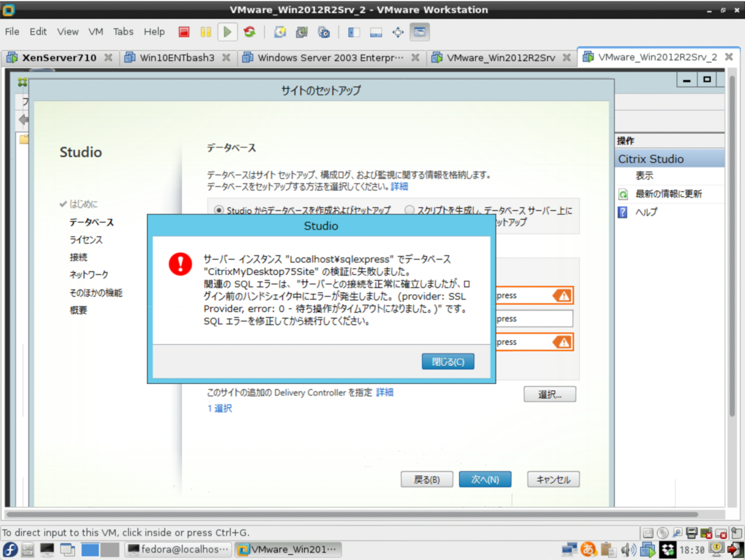Switch to the XenServer710 tab

pos(59,58)
